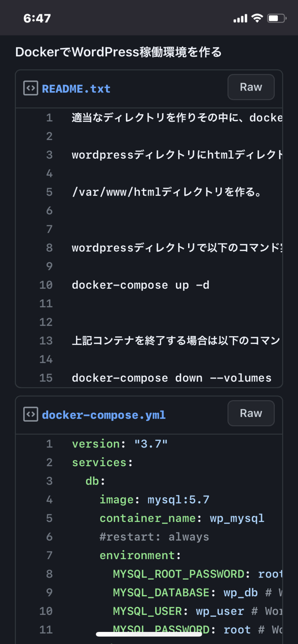Click the 'docker-compose down --volumes' line

click(172, 378)
